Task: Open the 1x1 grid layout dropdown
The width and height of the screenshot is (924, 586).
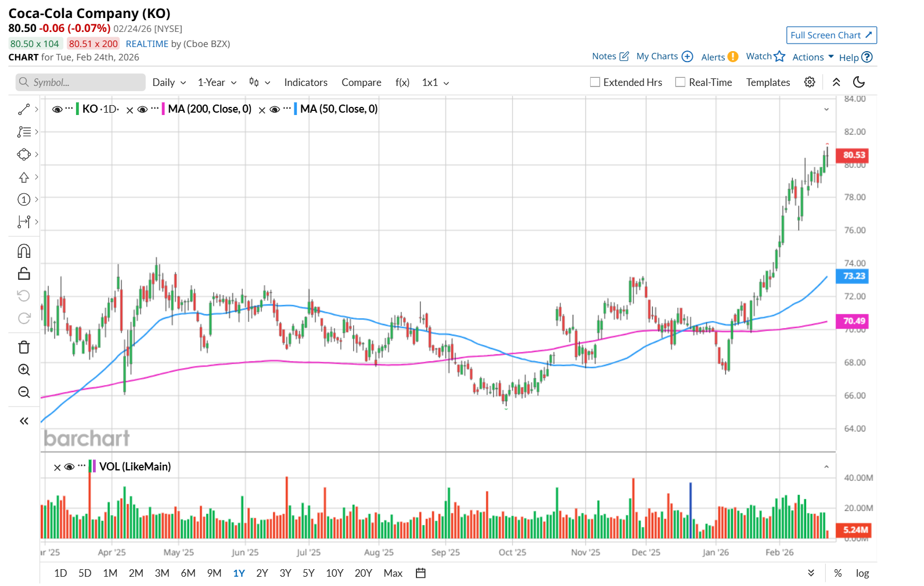Action: tap(436, 82)
